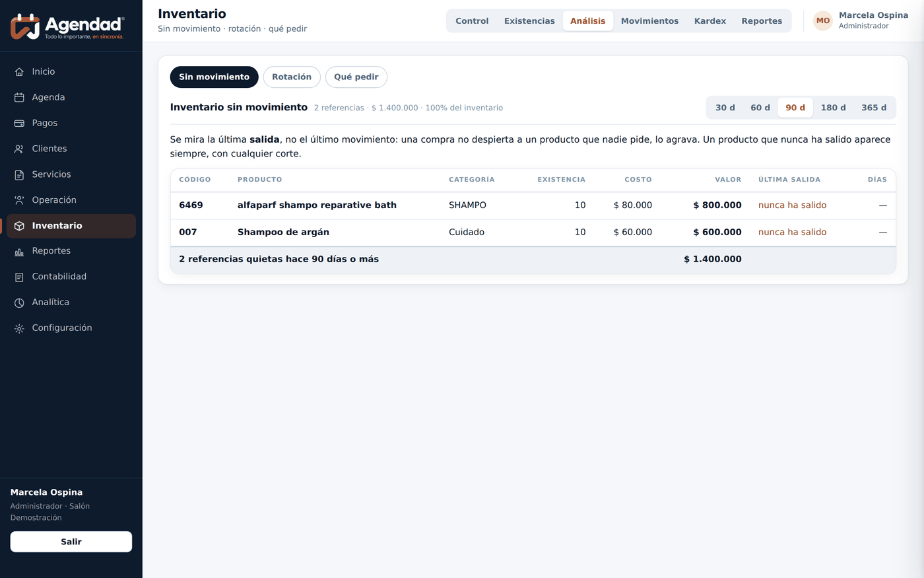Click the Configuración gear icon
The image size is (924, 578).
coord(19,328)
